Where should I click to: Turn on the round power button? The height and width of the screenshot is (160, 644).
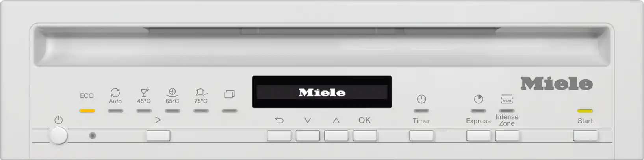pyautogui.click(x=59, y=136)
